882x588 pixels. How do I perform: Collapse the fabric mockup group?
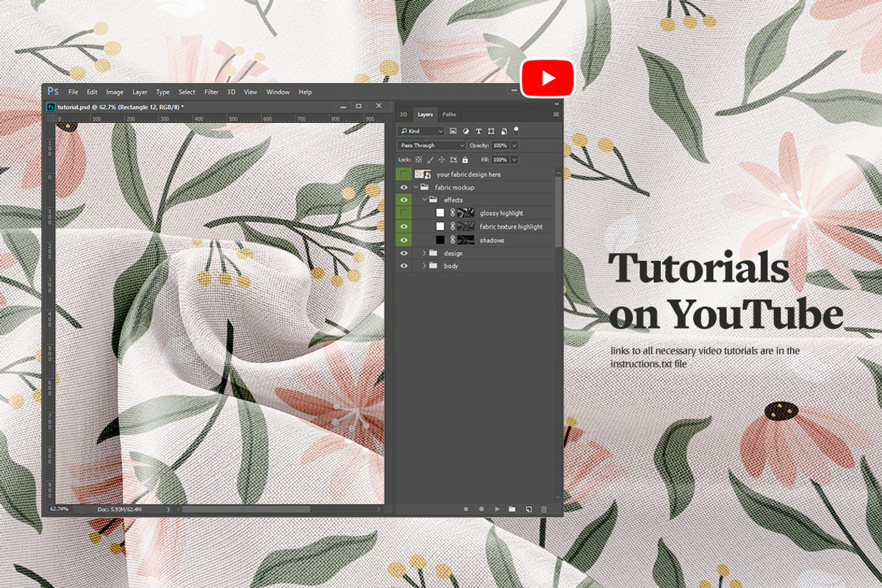click(x=416, y=187)
